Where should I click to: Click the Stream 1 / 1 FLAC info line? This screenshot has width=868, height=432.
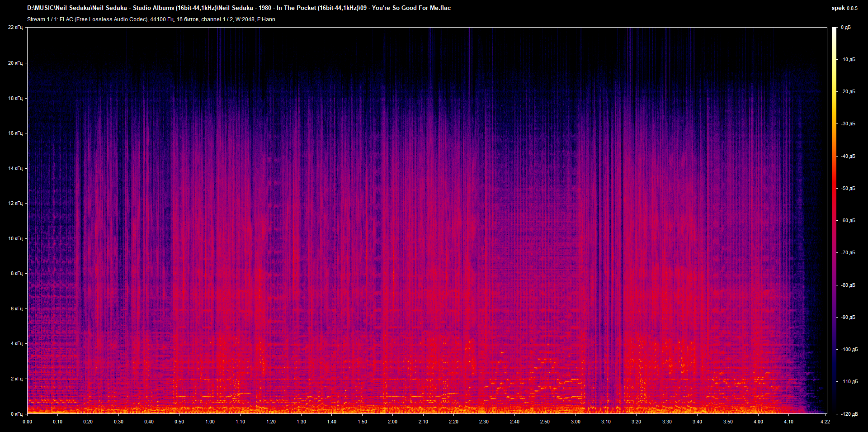pos(151,19)
